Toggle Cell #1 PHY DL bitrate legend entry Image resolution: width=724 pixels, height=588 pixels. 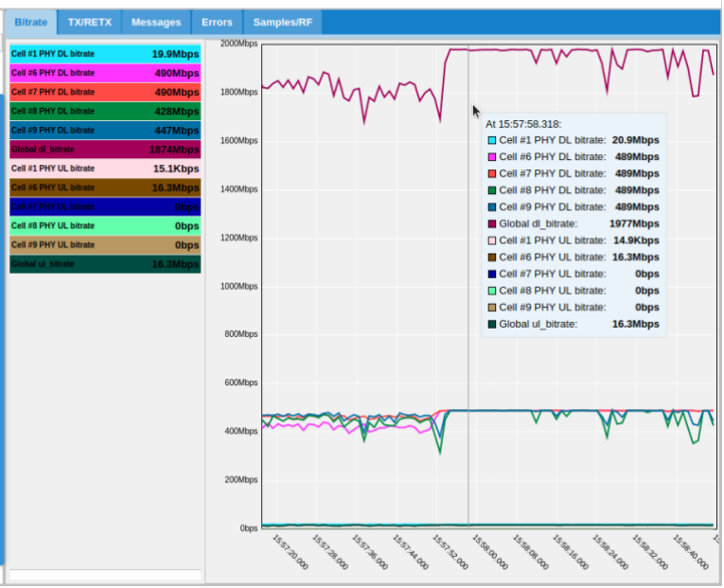pos(105,54)
